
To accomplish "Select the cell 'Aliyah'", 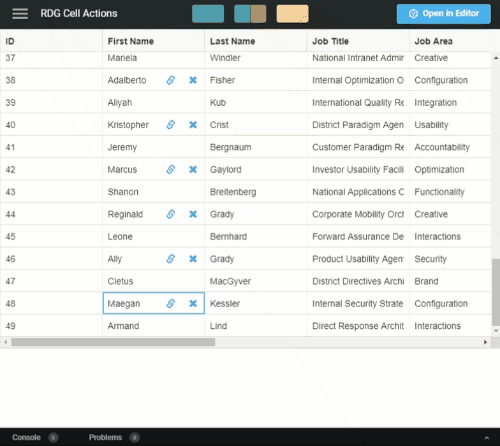I will (153, 102).
